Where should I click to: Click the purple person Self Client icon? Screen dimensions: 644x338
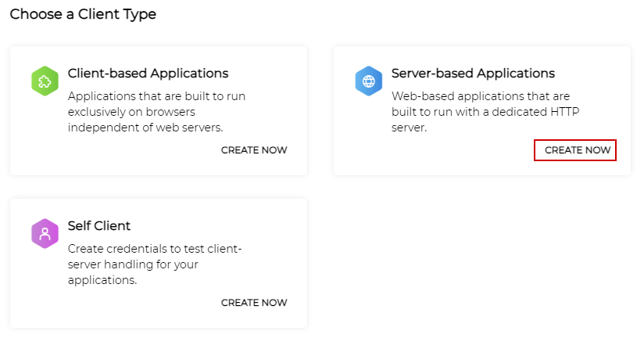point(45,234)
